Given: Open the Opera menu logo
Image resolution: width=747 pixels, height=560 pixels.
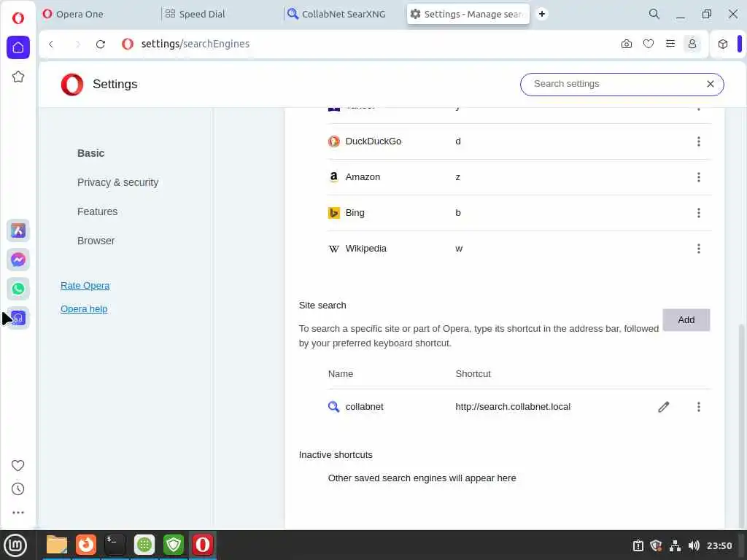Looking at the screenshot, I should click(x=18, y=18).
